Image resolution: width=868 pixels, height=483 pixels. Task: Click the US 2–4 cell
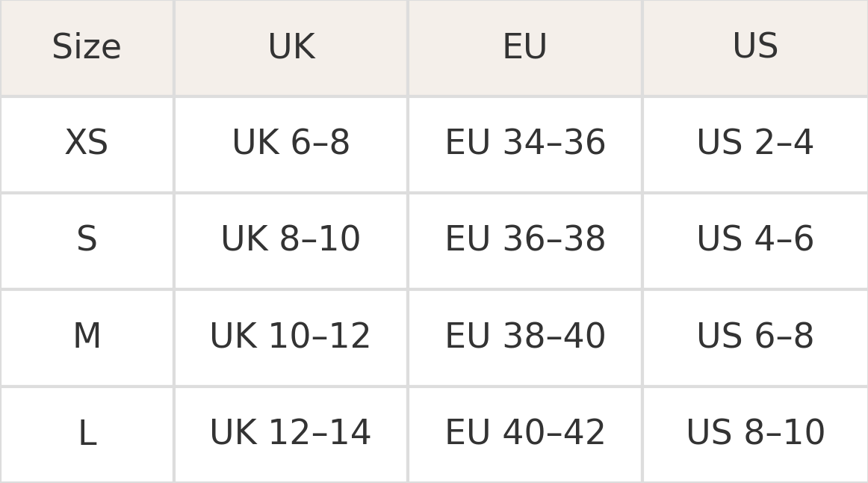tap(755, 144)
